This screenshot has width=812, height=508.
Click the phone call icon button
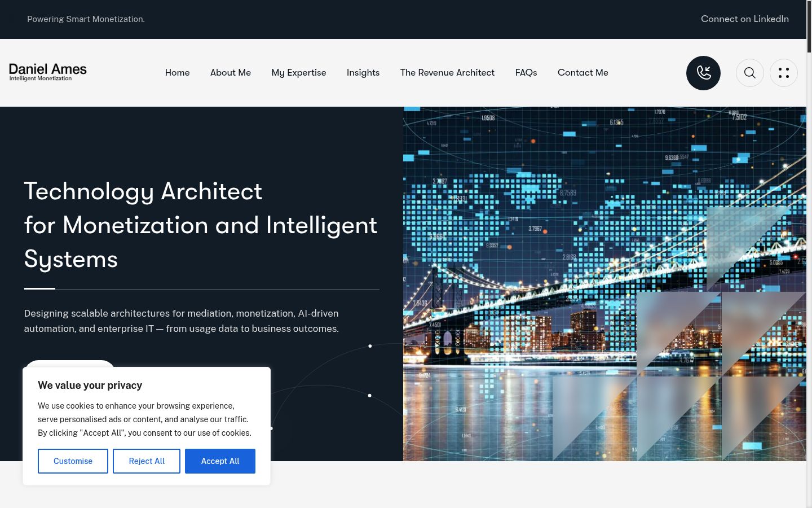click(703, 73)
